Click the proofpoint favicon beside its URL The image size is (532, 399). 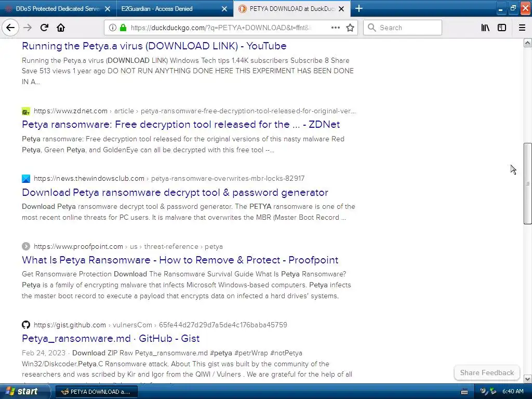click(26, 246)
